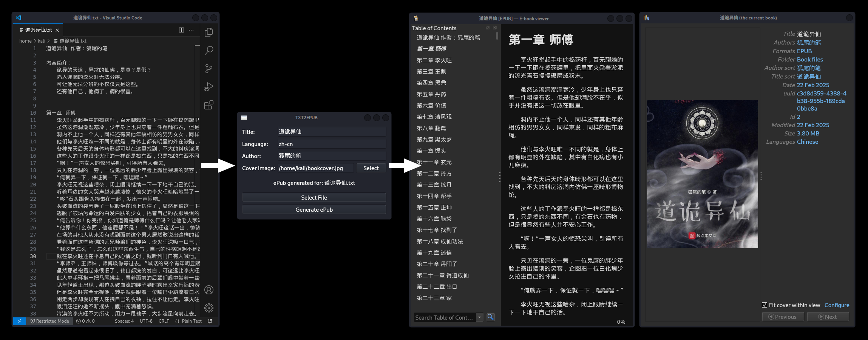Image resolution: width=868 pixels, height=340 pixels.
Task: Open the Search icon in activity bar
Action: click(209, 50)
